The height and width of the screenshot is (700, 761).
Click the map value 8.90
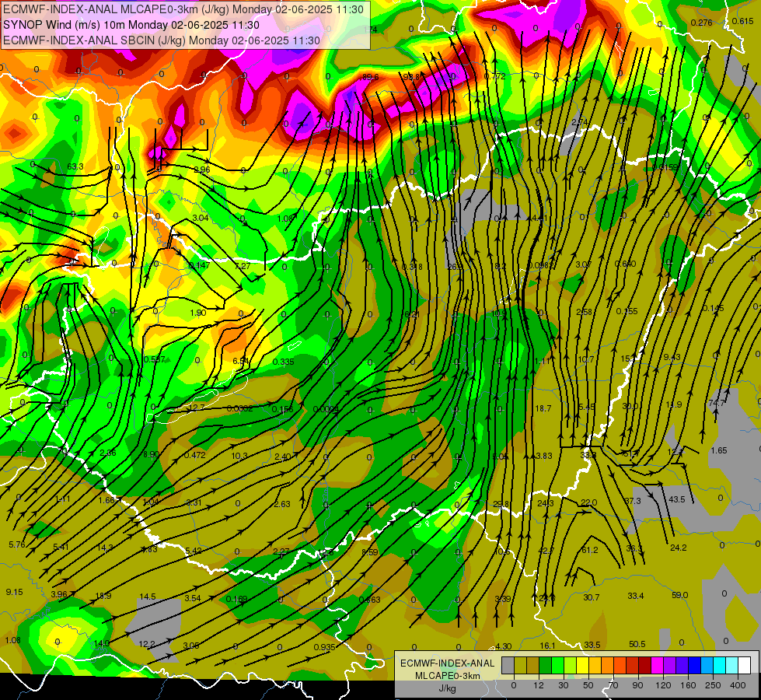coord(152,454)
